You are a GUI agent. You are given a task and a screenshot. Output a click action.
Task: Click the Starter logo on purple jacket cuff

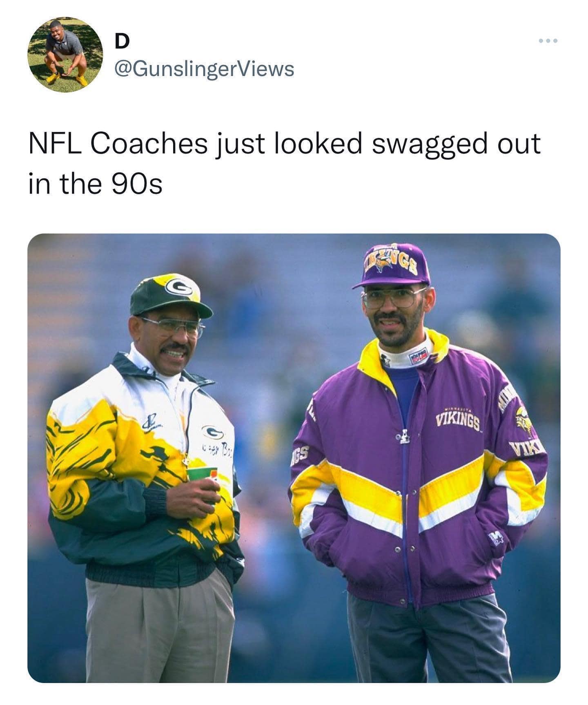coord(497,539)
